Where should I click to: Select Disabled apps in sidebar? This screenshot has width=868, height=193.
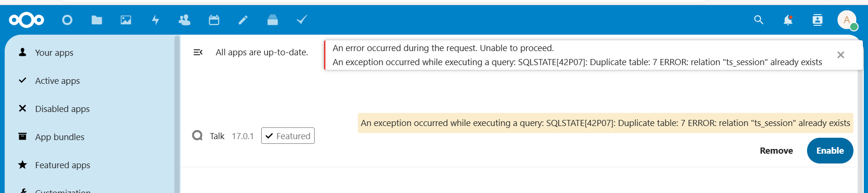[x=62, y=109]
